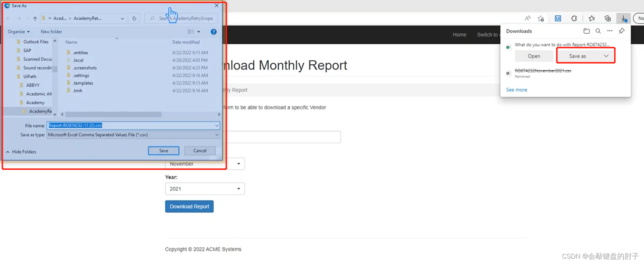
Task: Select the .templates folder row
Action: 83,83
